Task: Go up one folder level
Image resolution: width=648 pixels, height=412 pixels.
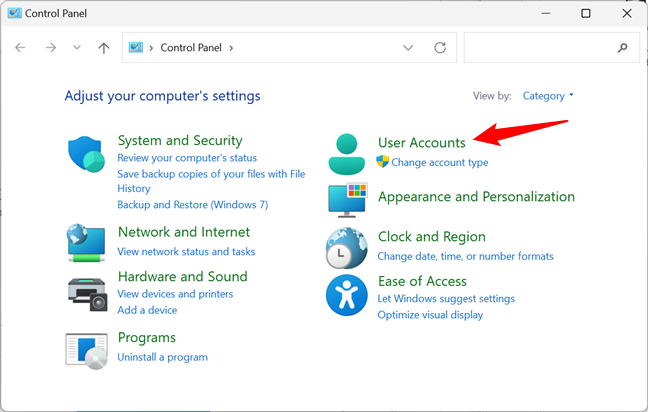Action: (x=104, y=47)
